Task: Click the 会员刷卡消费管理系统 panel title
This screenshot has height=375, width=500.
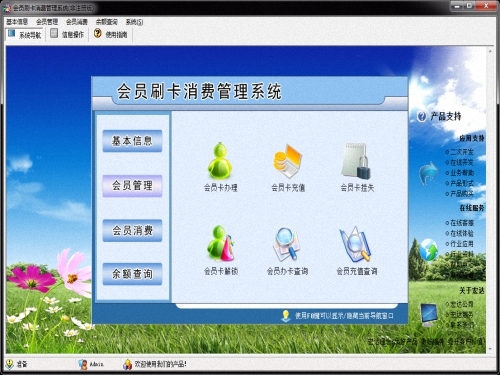Action: coord(199,91)
